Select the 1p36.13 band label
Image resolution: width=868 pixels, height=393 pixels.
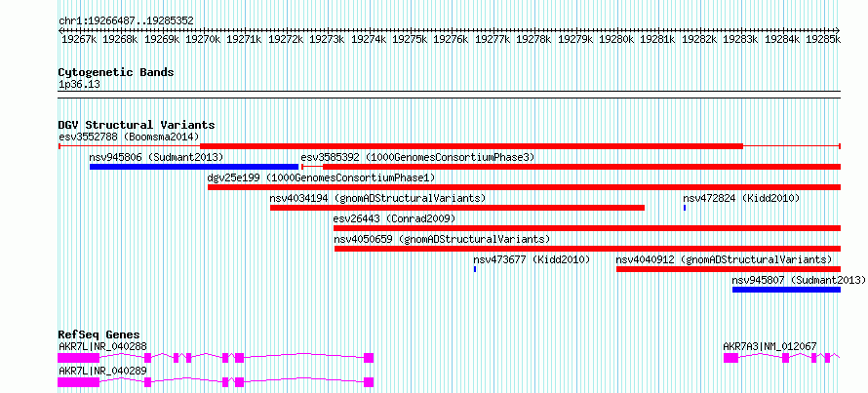[x=79, y=84]
